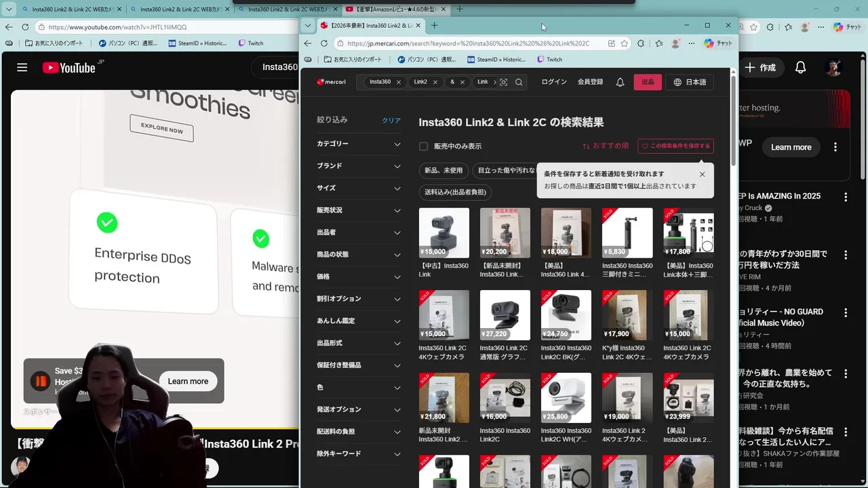Click the YouTube address bar URL
The width and height of the screenshot is (868, 488).
click(x=117, y=27)
